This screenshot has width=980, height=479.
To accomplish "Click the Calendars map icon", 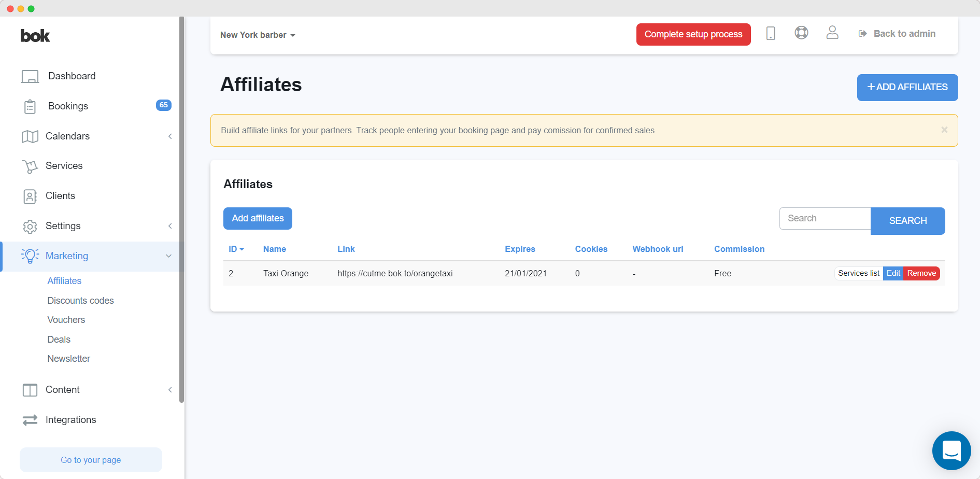I will pos(30,136).
